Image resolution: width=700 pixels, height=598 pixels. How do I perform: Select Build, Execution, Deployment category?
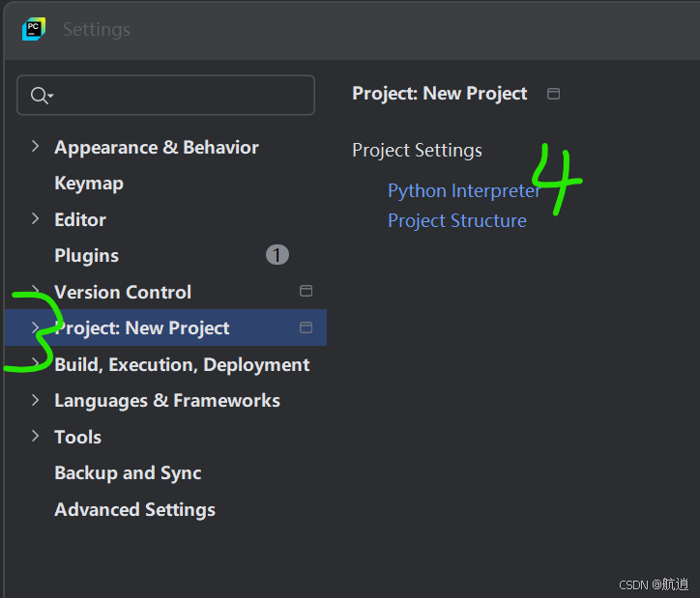click(182, 364)
